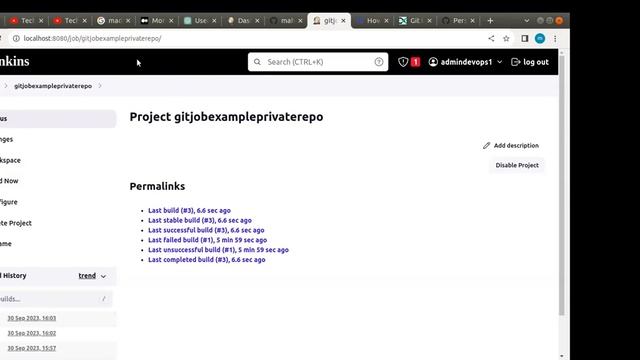The width and height of the screenshot is (640, 360).
Task: Switch to the Use tab
Action: point(199,20)
